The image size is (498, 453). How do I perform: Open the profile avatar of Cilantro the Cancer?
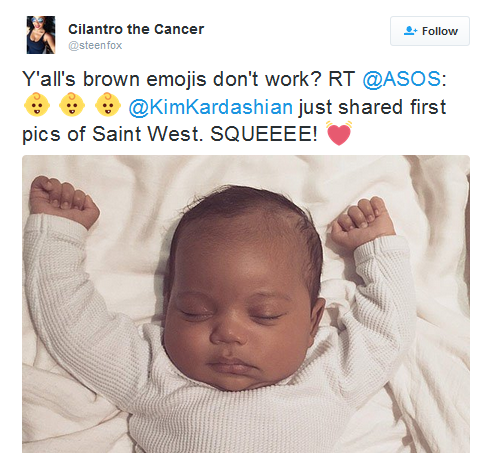pyautogui.click(x=41, y=35)
